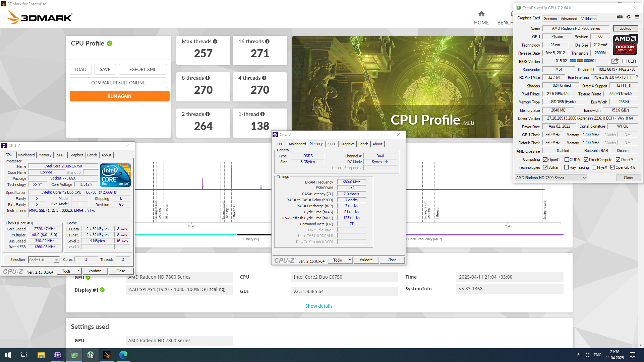The image size is (644, 362).
Task: Click the SAVE button in 3DMark
Action: click(x=105, y=69)
